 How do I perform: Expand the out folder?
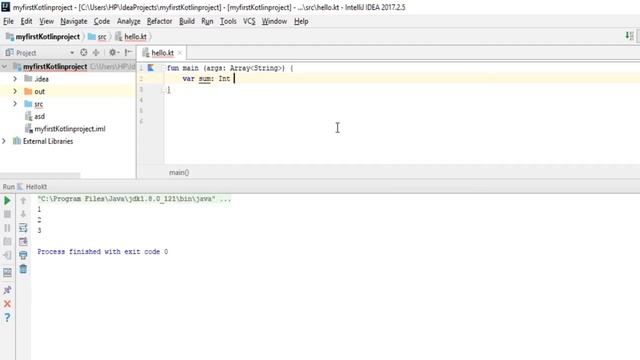tap(15, 91)
